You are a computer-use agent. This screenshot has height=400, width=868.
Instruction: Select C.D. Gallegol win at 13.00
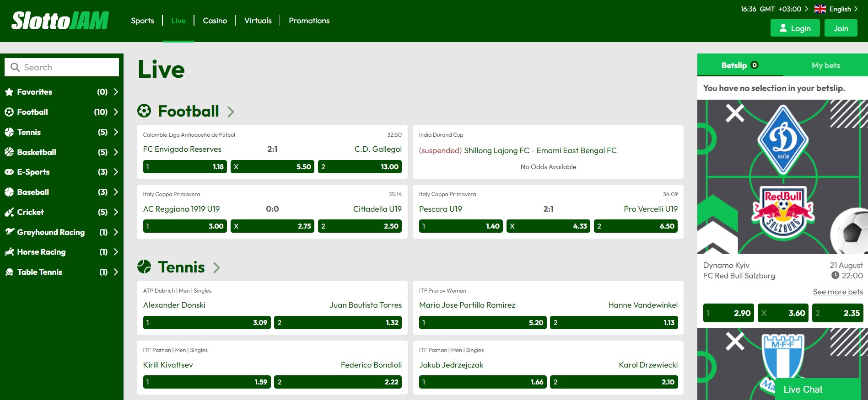360,166
